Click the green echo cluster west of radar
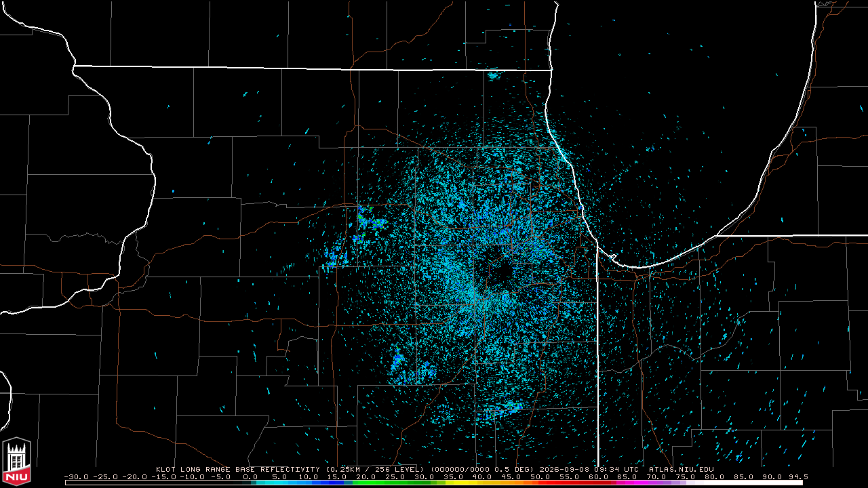The width and height of the screenshot is (868, 488). [371, 222]
